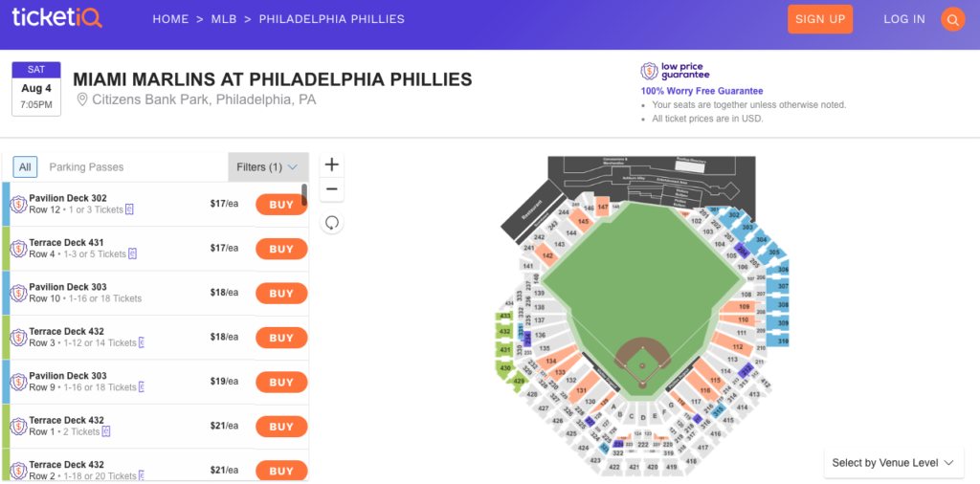Click the LOG IN link
This screenshot has width=980, height=484.
(904, 19)
